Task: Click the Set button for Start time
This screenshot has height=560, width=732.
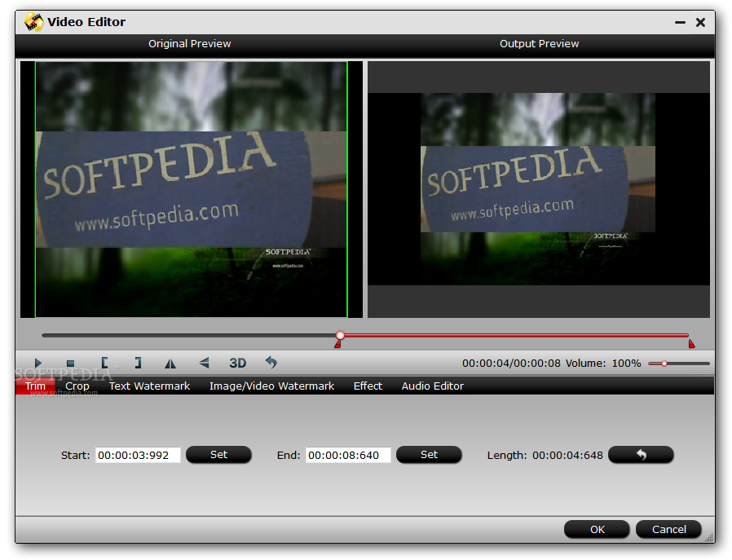Action: (218, 455)
